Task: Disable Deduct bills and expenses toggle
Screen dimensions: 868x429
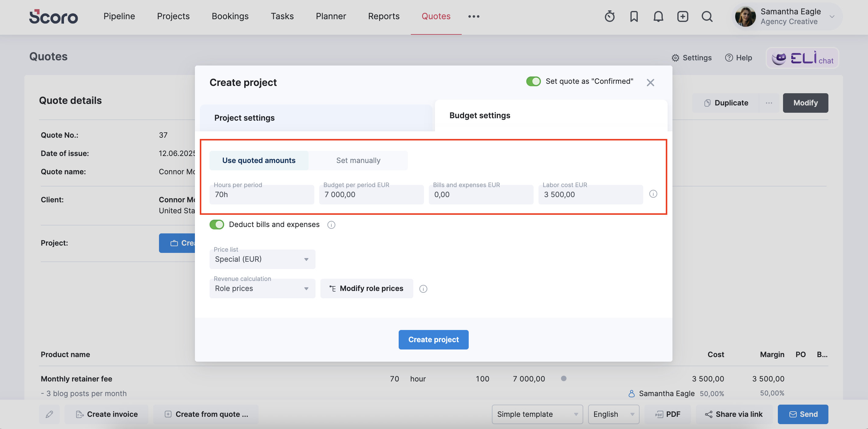Action: (217, 225)
